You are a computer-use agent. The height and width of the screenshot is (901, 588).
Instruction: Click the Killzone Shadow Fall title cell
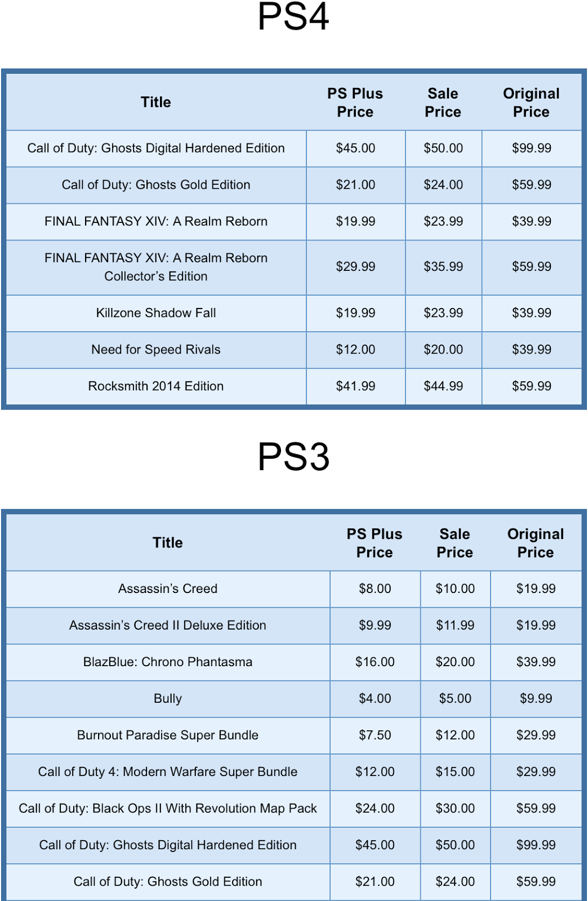[156, 313]
